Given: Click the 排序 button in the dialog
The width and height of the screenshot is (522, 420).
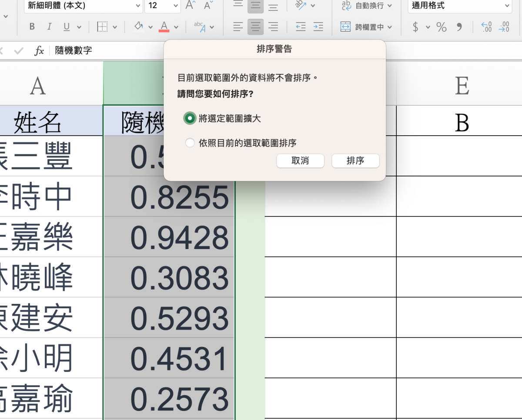Looking at the screenshot, I should 355,161.
